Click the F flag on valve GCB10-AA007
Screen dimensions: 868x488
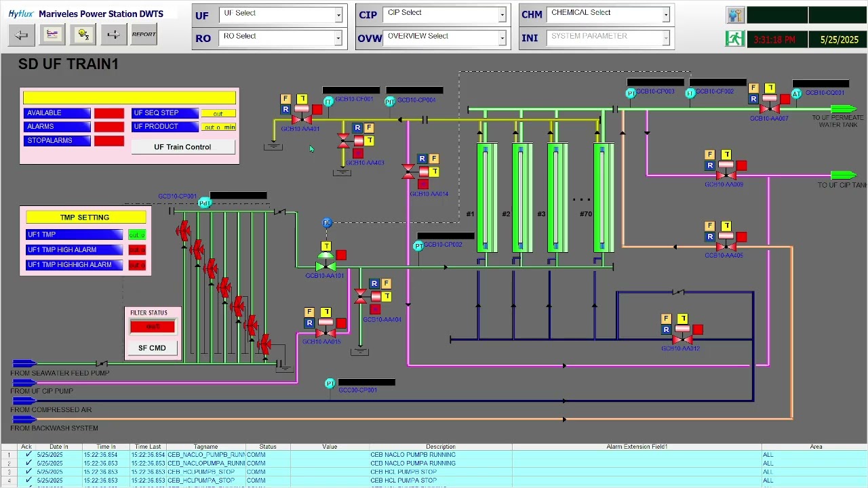tap(753, 88)
